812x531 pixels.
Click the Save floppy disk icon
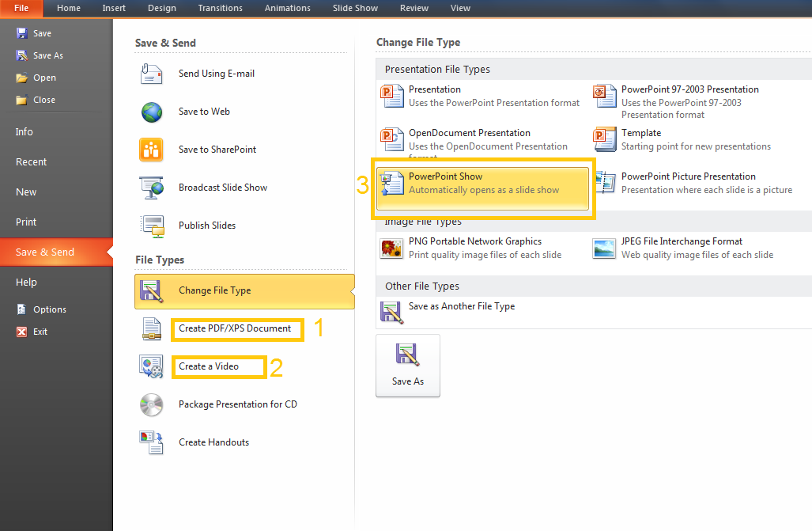pos(22,33)
